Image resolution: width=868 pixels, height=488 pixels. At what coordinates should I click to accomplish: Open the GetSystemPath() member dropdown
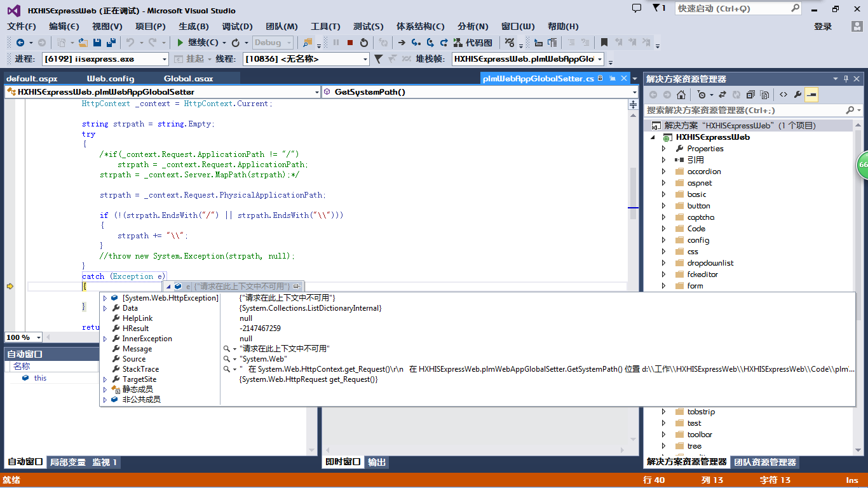click(x=480, y=91)
